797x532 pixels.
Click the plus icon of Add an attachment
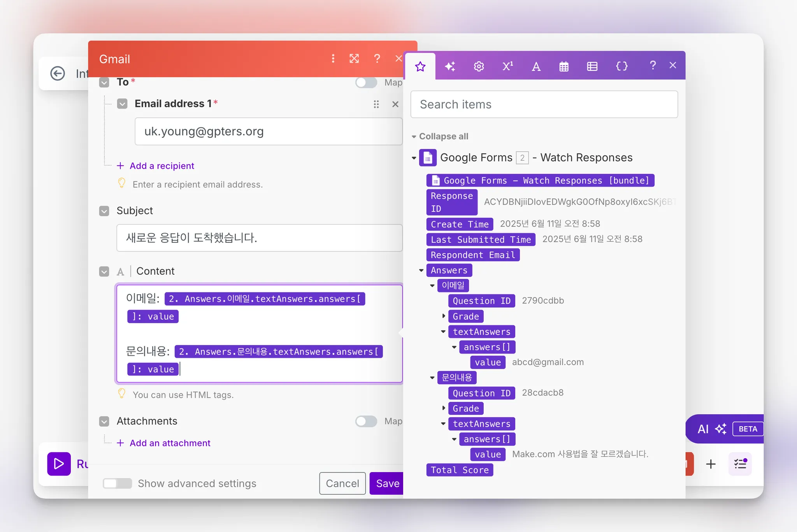tap(121, 443)
